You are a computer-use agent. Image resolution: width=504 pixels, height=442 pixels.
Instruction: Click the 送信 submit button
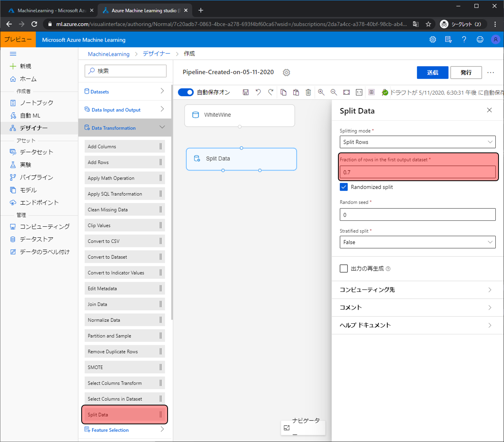pos(433,73)
